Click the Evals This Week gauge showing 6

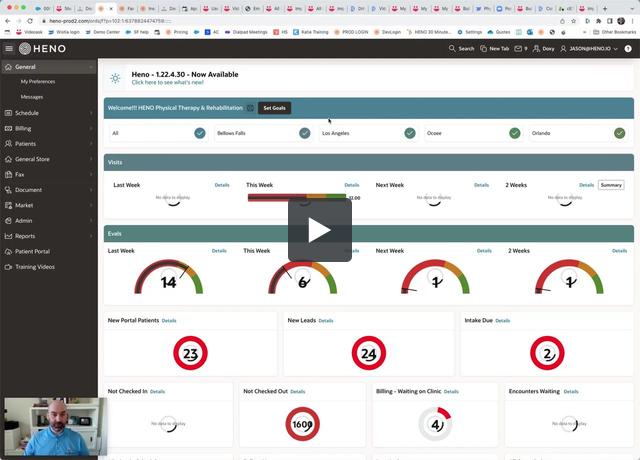(x=302, y=277)
